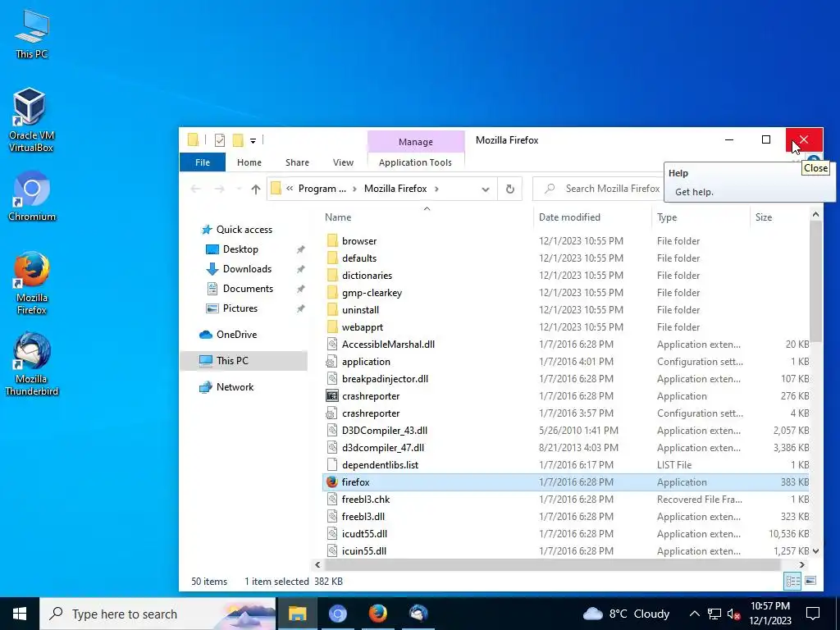Open Documents in navigation pane
The width and height of the screenshot is (840, 630).
click(248, 289)
